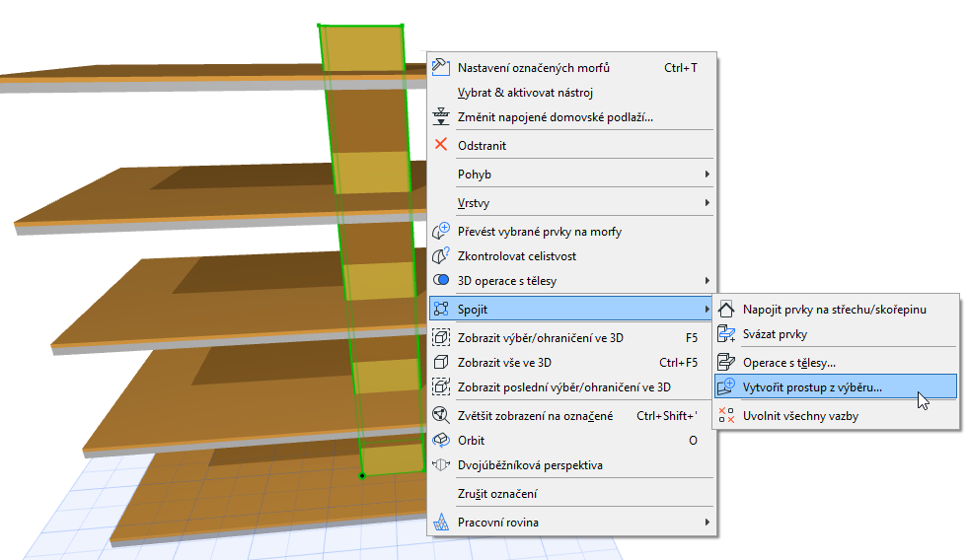Select Převést vybrané prvky na morfy

pos(571,232)
